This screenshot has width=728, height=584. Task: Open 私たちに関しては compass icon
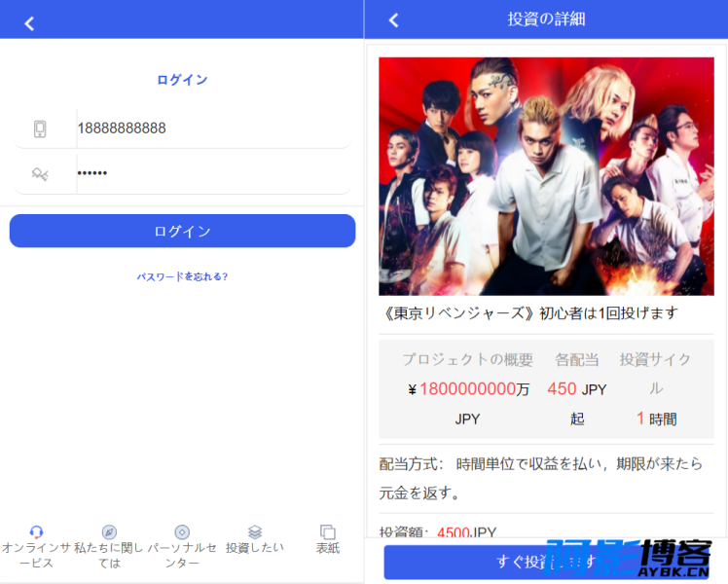click(109, 532)
